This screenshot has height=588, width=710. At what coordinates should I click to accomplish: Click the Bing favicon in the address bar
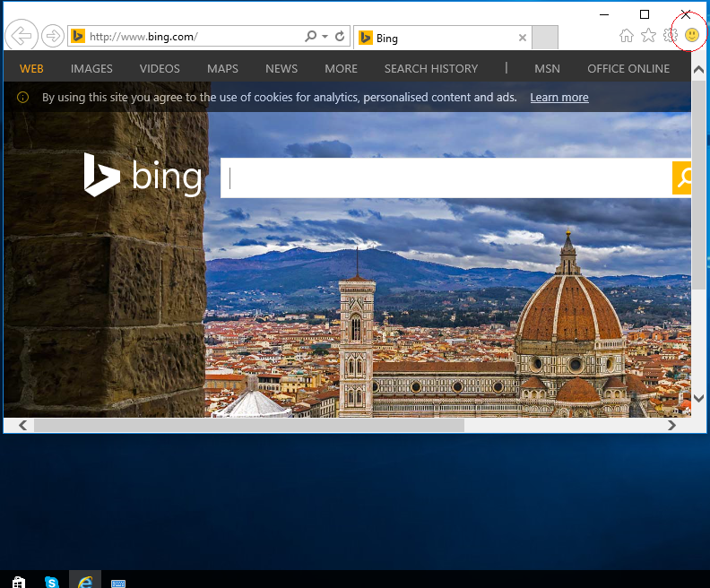pyautogui.click(x=78, y=36)
